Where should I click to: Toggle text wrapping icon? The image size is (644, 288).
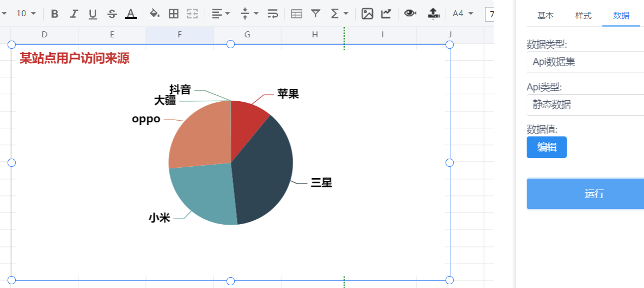click(273, 14)
